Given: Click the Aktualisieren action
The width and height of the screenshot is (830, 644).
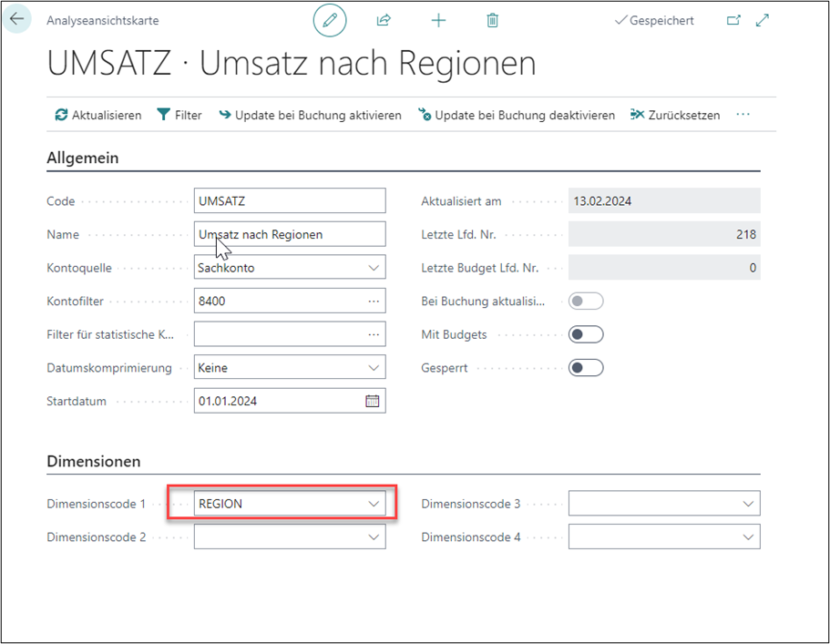Looking at the screenshot, I should pos(98,115).
